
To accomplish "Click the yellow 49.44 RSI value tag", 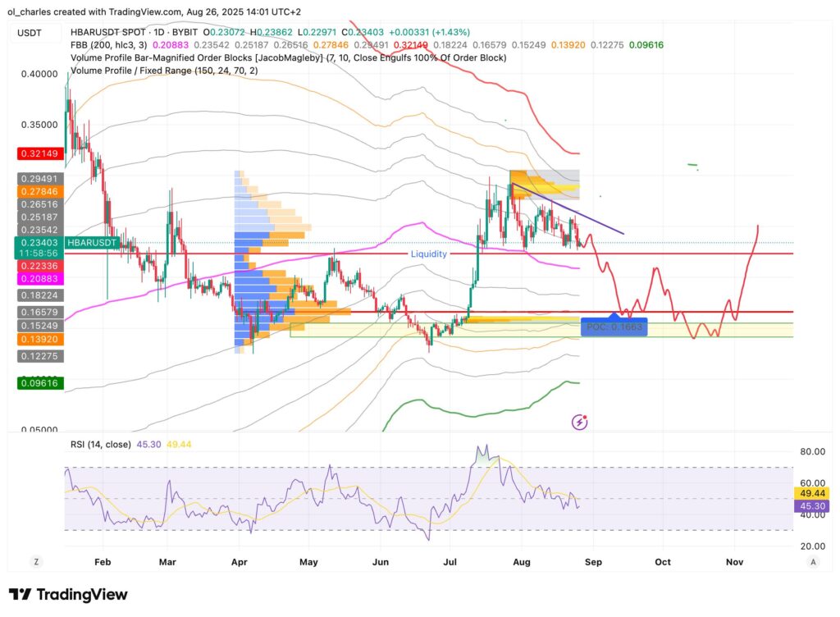I will pyautogui.click(x=811, y=493).
